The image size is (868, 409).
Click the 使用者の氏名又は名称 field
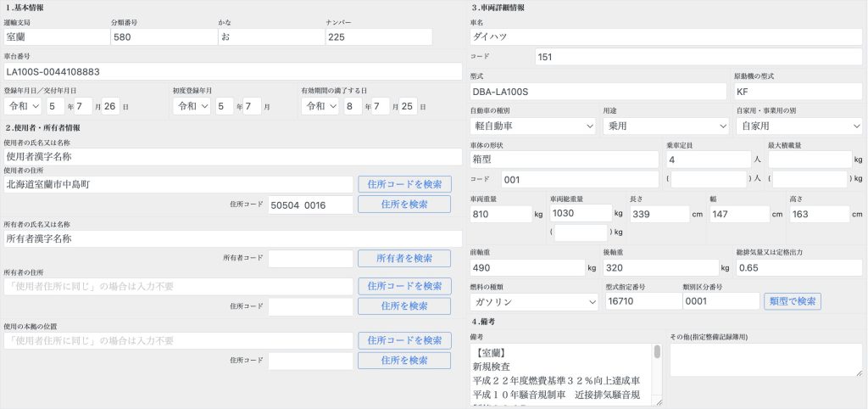pyautogui.click(x=233, y=157)
